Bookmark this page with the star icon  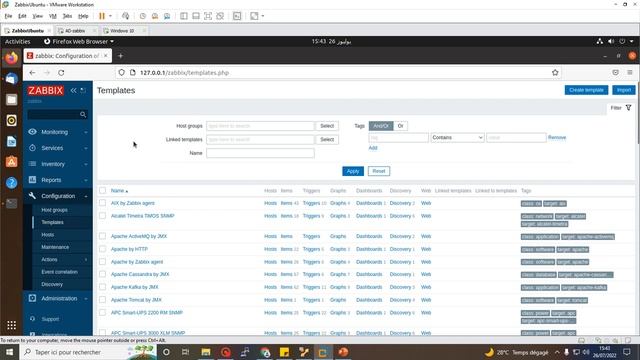click(x=555, y=73)
